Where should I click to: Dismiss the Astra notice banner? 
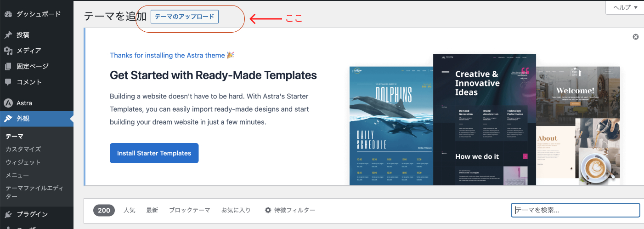(635, 37)
